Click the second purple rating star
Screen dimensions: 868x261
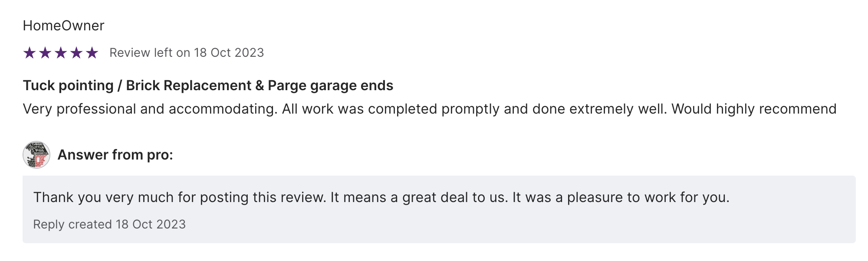click(45, 53)
